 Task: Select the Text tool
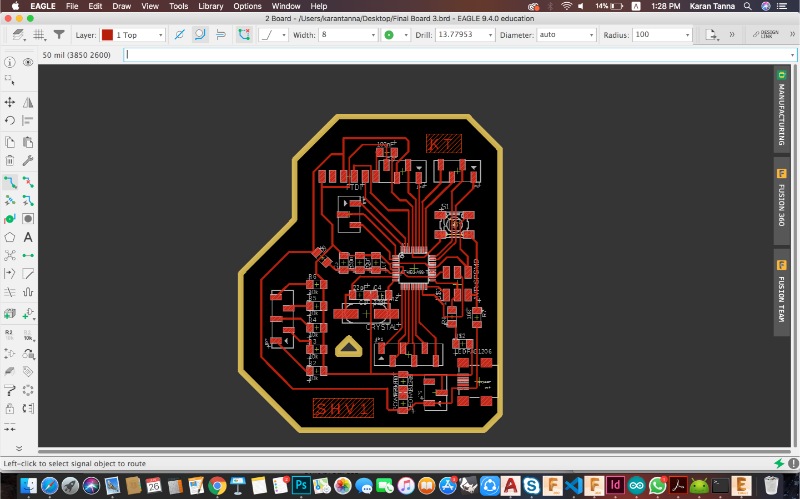[28, 237]
